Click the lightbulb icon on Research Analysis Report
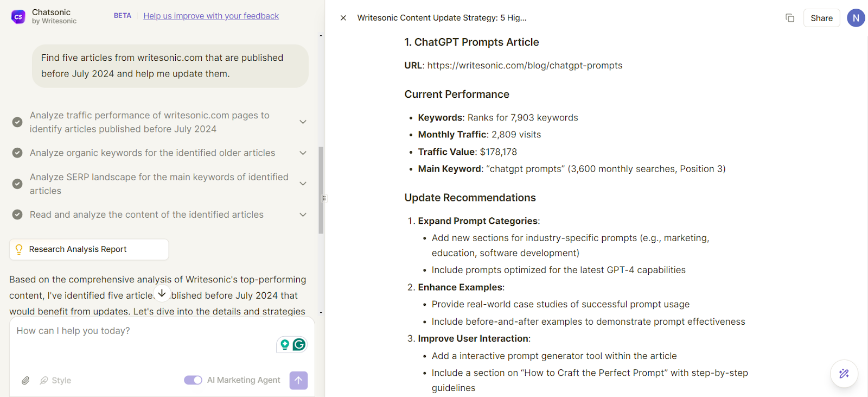The width and height of the screenshot is (868, 397). (19, 249)
